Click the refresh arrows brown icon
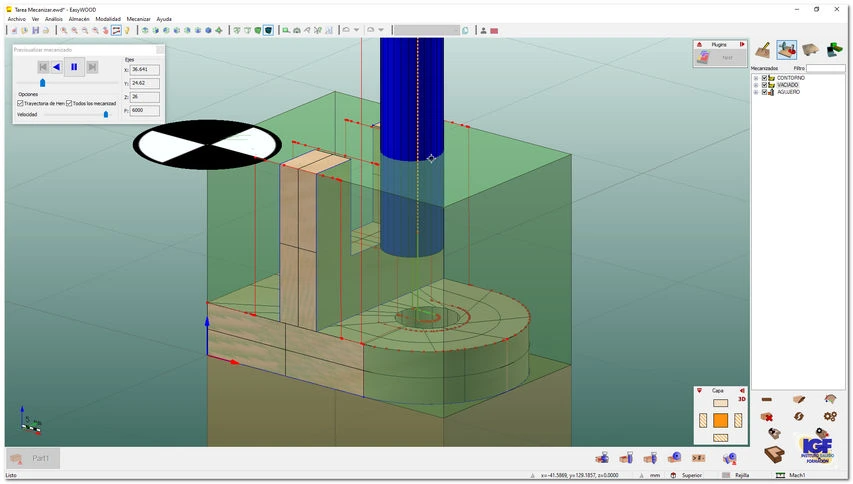This screenshot has width=853, height=484. pyautogui.click(x=798, y=416)
